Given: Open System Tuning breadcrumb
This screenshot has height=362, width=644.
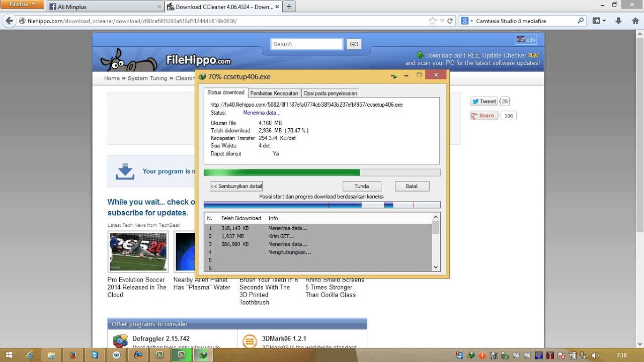Looking at the screenshot, I should click(x=147, y=78).
